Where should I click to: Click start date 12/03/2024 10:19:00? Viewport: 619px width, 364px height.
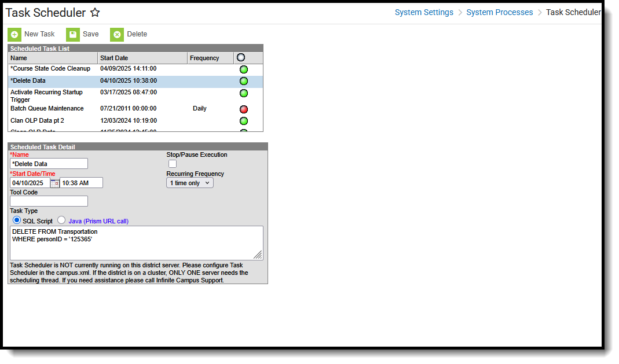(x=129, y=121)
